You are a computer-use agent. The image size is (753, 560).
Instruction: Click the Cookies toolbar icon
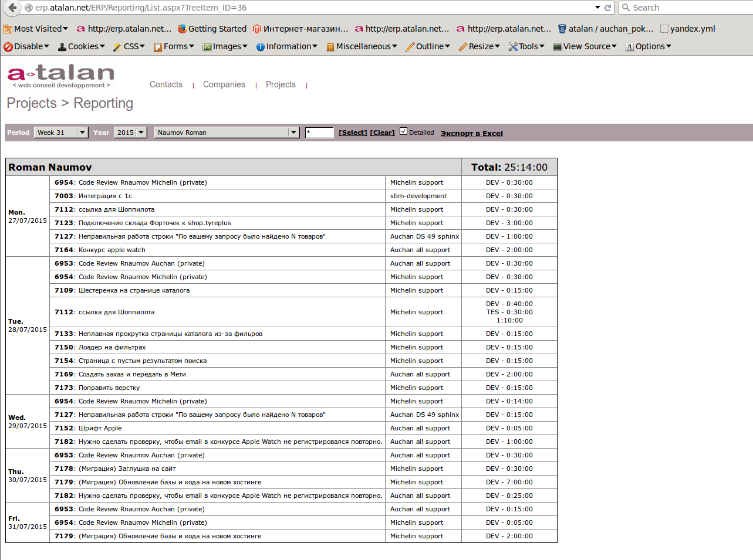(x=62, y=47)
